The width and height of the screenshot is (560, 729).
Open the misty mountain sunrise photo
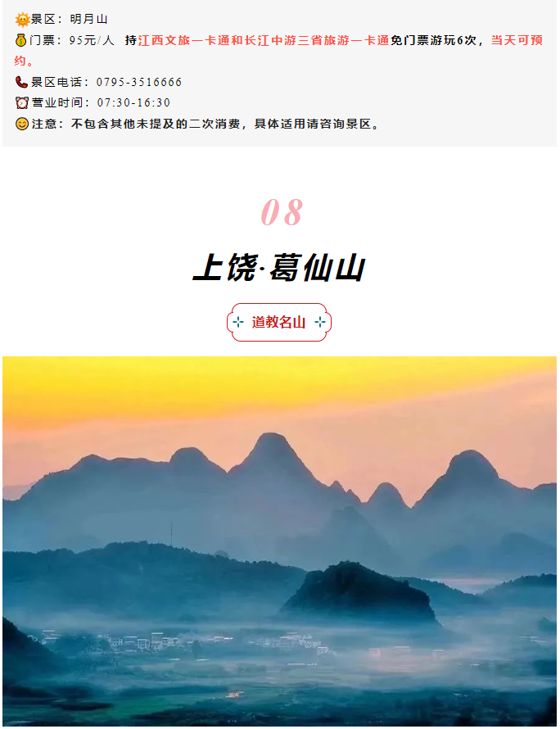pos(279,541)
